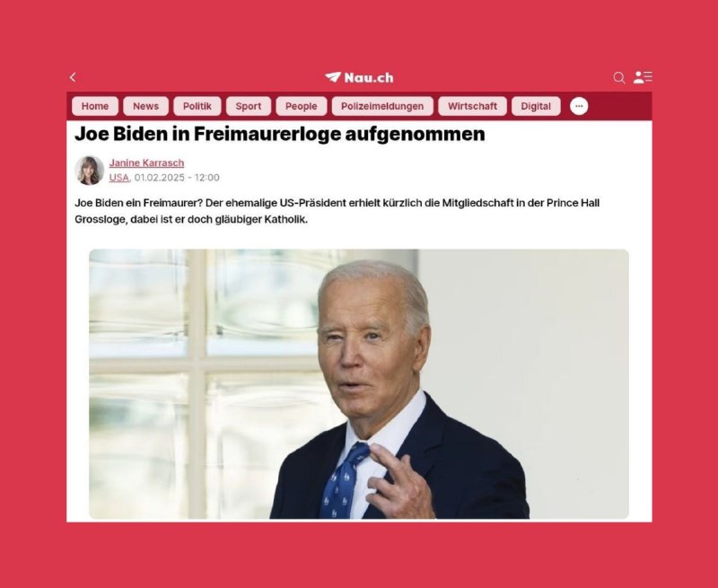The height and width of the screenshot is (588, 718).
Task: Open the Wirtschaft section
Action: click(x=472, y=106)
